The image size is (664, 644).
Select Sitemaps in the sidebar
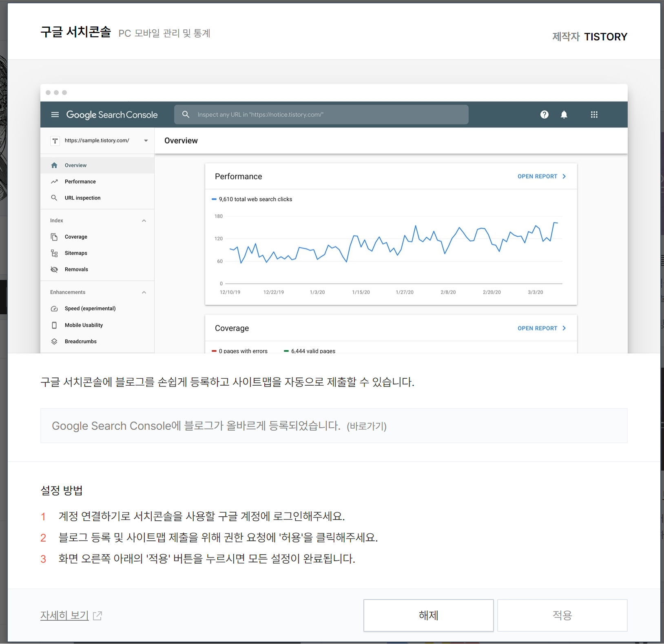coord(97,253)
